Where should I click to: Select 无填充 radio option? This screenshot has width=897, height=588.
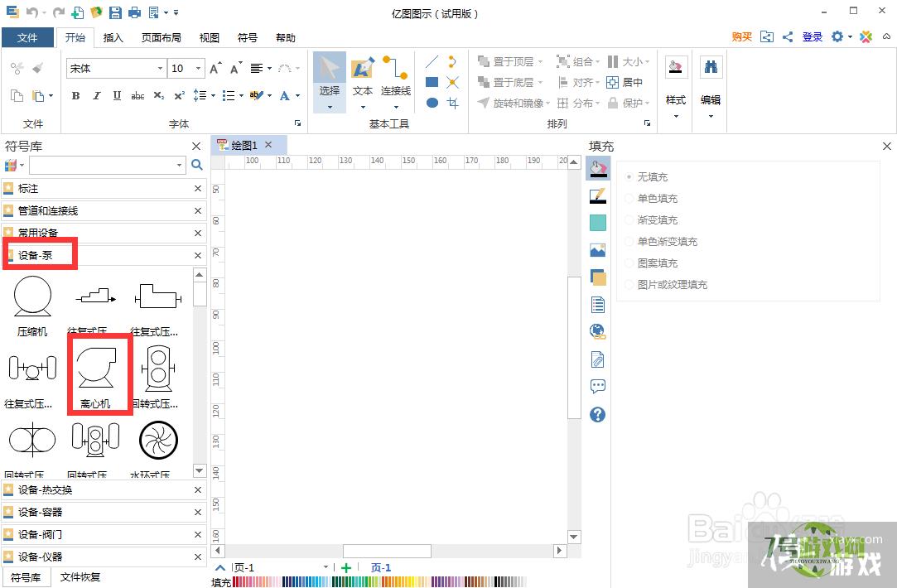629,176
